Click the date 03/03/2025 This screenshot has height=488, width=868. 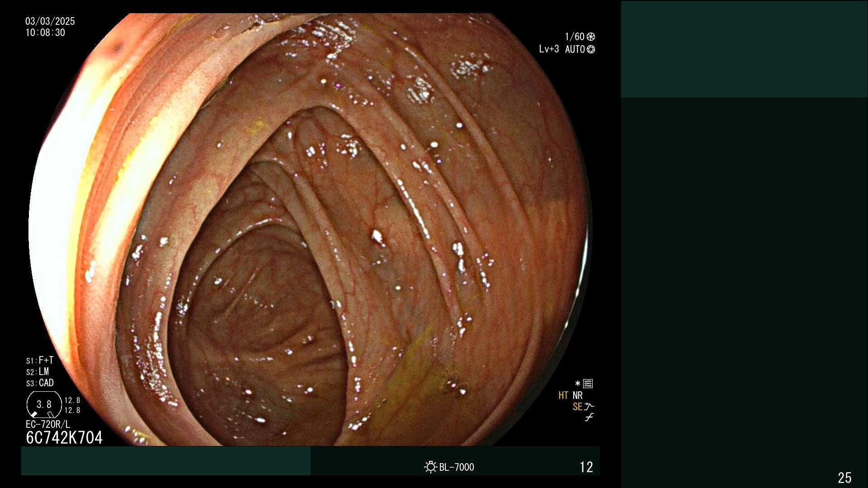point(50,21)
